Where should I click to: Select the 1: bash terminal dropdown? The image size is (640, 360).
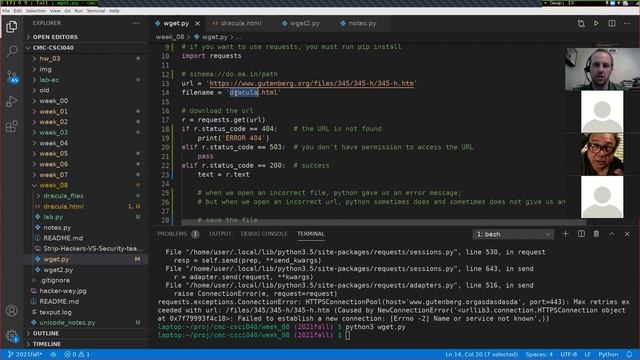tap(513, 234)
